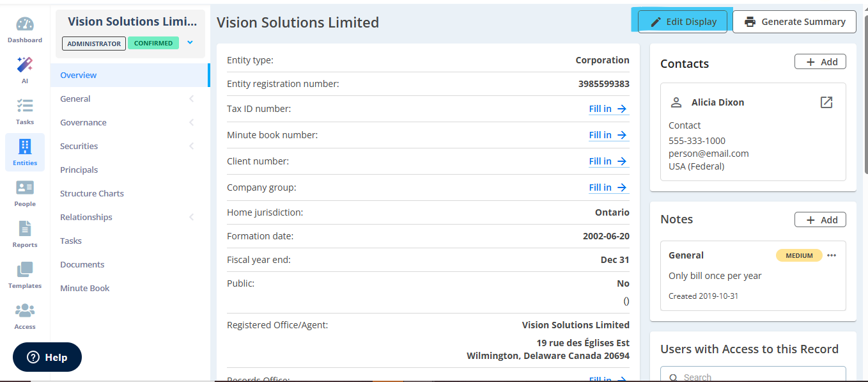Click the '19 rue des Églises Est' address
Screen dimensions: 868x382
583,343
